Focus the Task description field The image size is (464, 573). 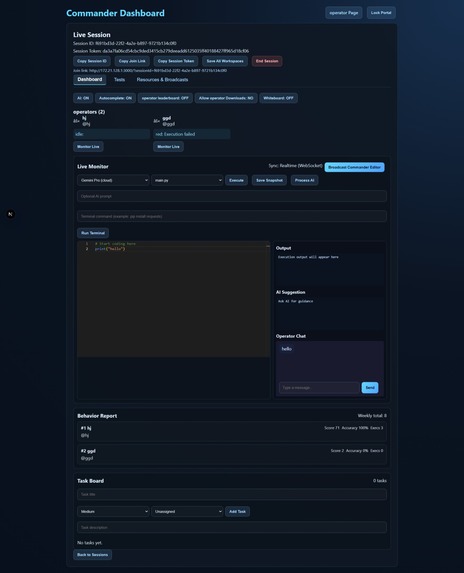pos(232,527)
